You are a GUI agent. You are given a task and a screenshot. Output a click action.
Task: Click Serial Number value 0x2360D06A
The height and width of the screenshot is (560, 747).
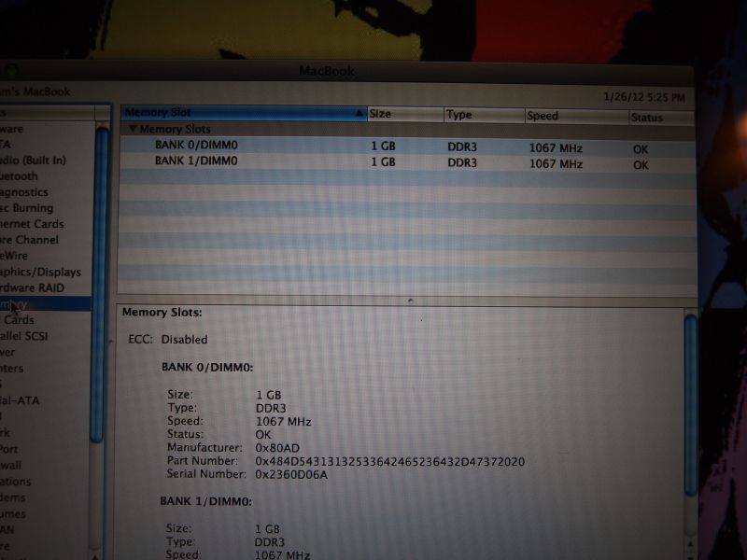pos(291,474)
